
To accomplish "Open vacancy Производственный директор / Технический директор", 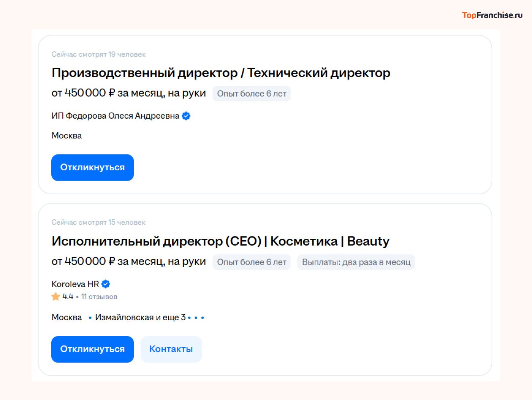I will click(x=221, y=73).
